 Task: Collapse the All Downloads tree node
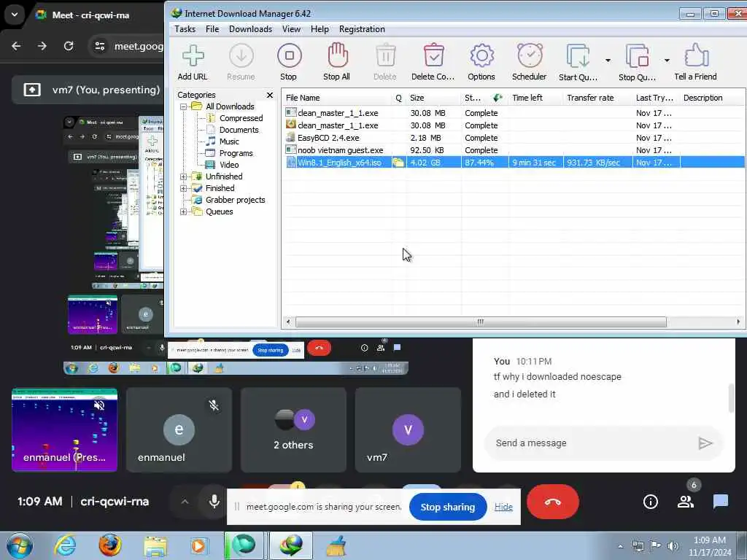click(183, 106)
